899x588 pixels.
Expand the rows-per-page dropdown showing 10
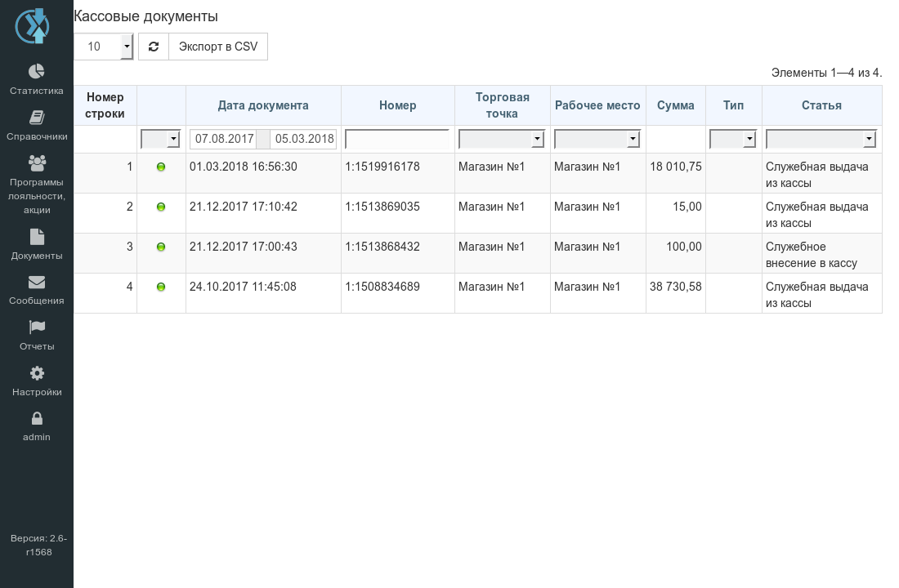[104, 47]
